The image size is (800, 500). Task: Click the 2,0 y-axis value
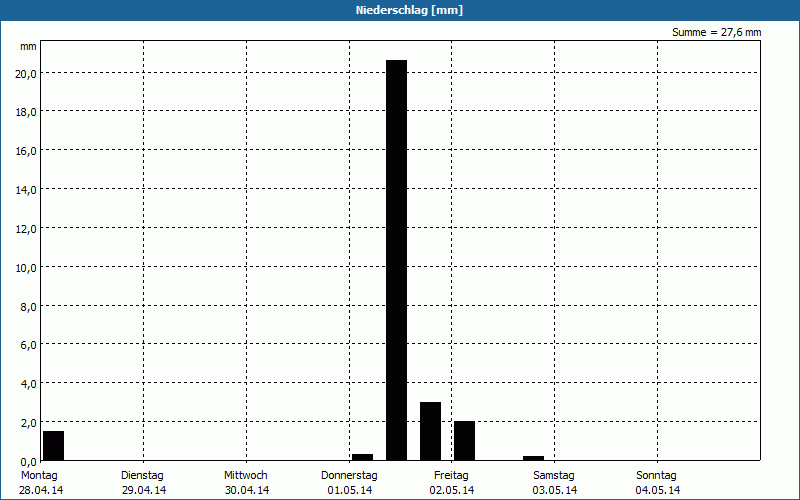coord(28,423)
